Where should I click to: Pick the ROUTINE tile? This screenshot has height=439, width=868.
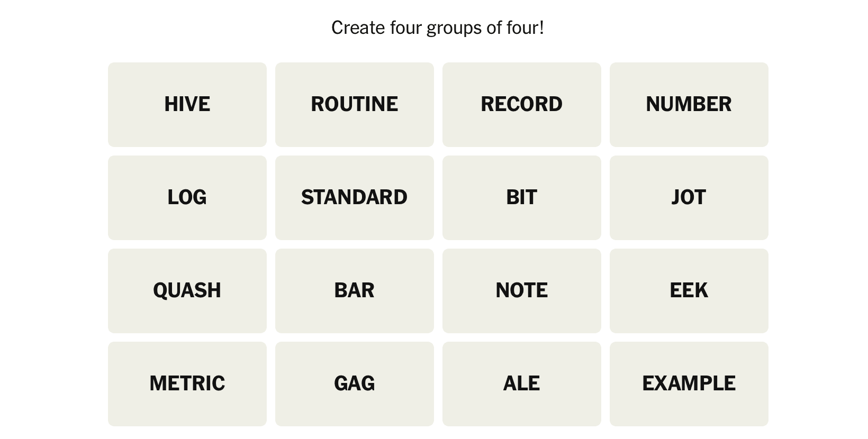pos(354,104)
